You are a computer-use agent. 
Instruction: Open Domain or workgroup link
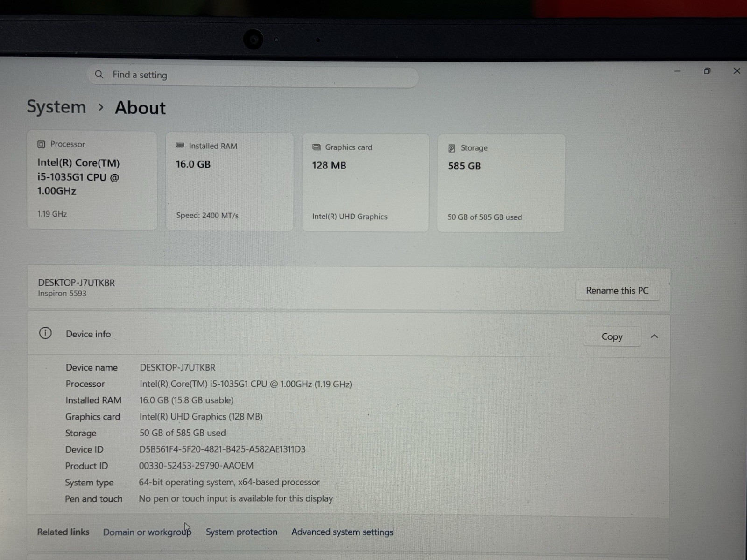(x=147, y=532)
